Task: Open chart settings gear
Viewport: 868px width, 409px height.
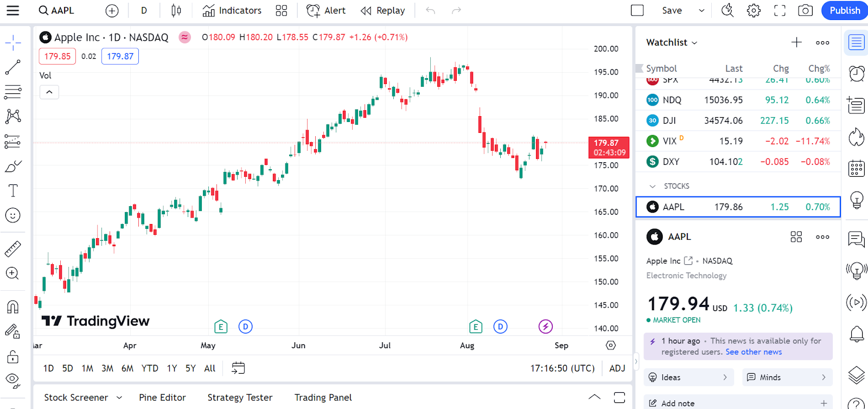Action: pyautogui.click(x=754, y=10)
